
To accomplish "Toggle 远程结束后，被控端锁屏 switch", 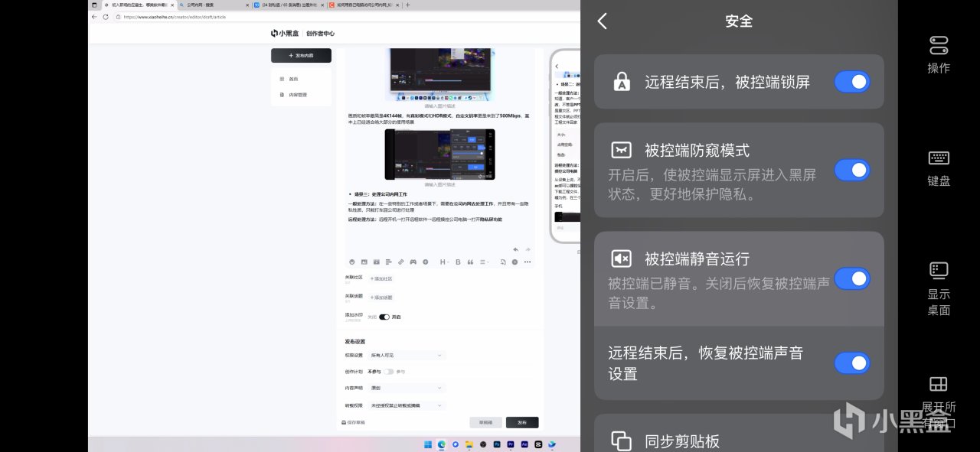I will (851, 81).
